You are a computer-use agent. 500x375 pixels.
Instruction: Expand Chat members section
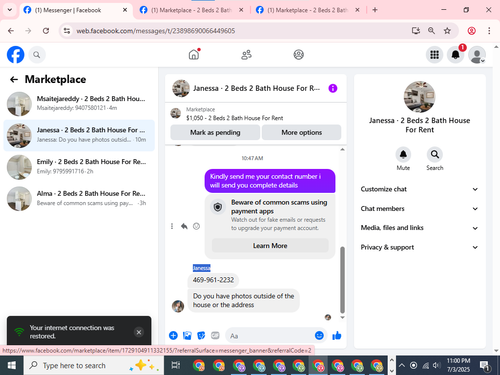click(x=419, y=209)
